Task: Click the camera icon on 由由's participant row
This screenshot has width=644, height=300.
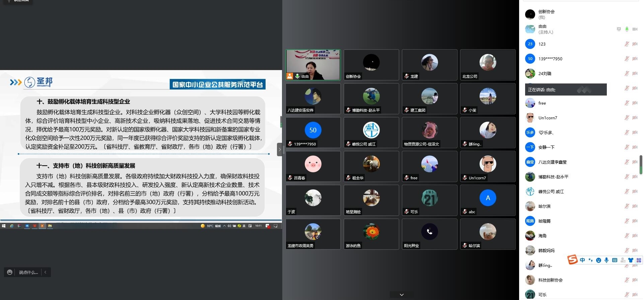Action: point(635,29)
